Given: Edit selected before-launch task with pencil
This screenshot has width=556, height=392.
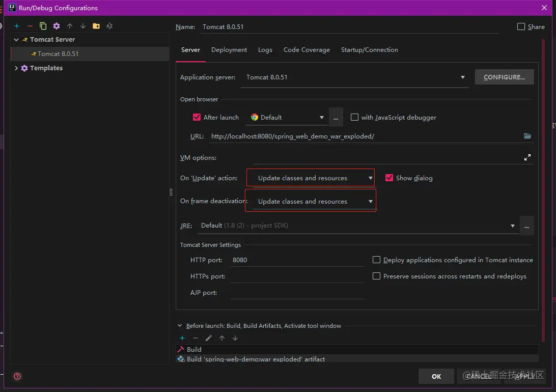Looking at the screenshot, I should 209,338.
